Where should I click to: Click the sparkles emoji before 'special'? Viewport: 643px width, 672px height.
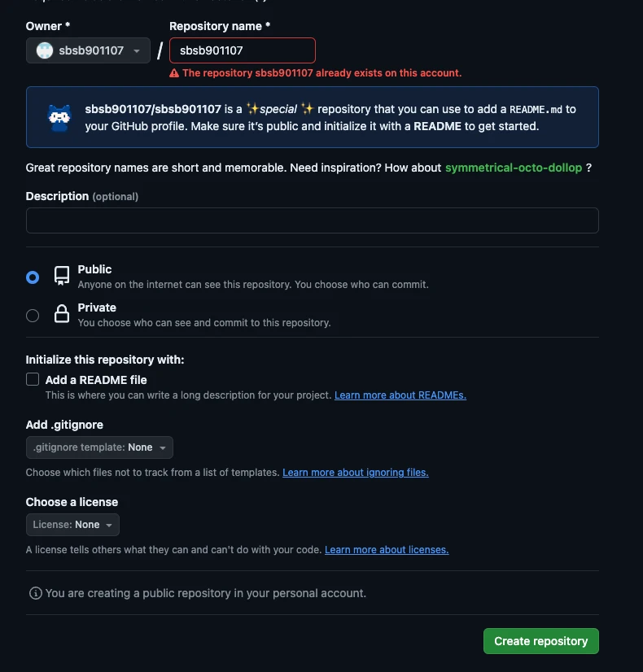253,109
